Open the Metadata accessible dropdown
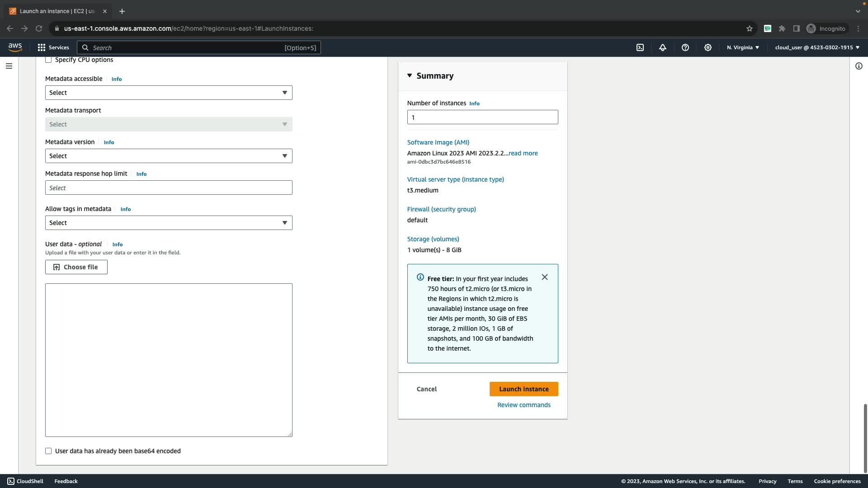Viewport: 868px width, 488px height. (x=169, y=93)
